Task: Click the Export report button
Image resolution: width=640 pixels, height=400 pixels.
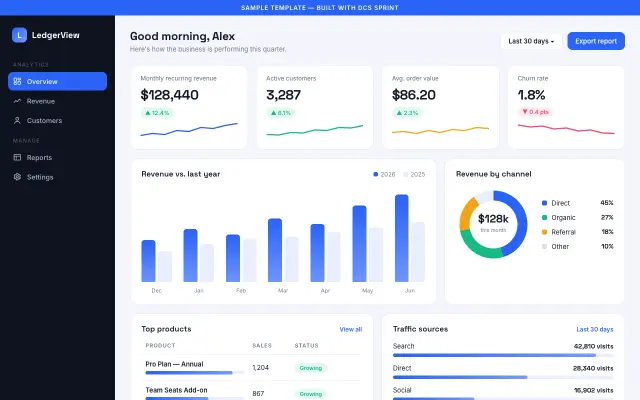Action: point(596,41)
